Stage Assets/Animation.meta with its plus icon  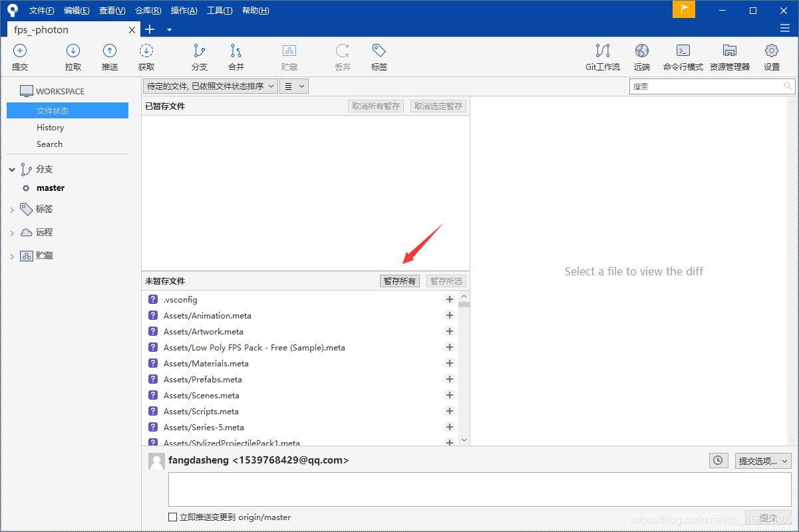[x=450, y=316]
